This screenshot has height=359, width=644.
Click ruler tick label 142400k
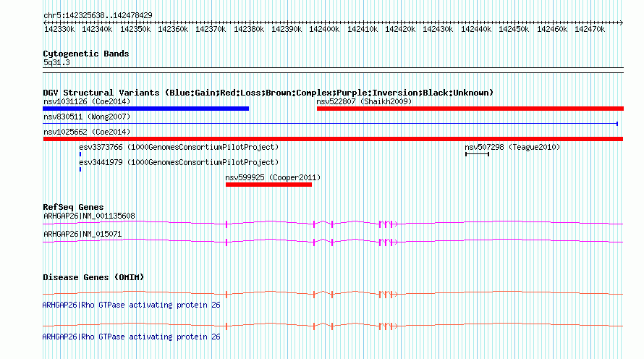click(x=324, y=29)
